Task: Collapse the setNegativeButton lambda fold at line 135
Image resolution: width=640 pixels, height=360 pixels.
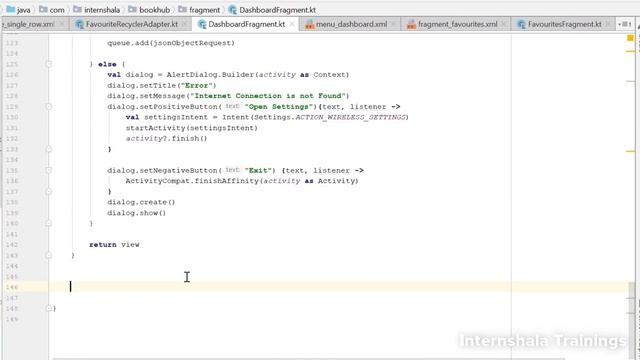Action: 49,170
